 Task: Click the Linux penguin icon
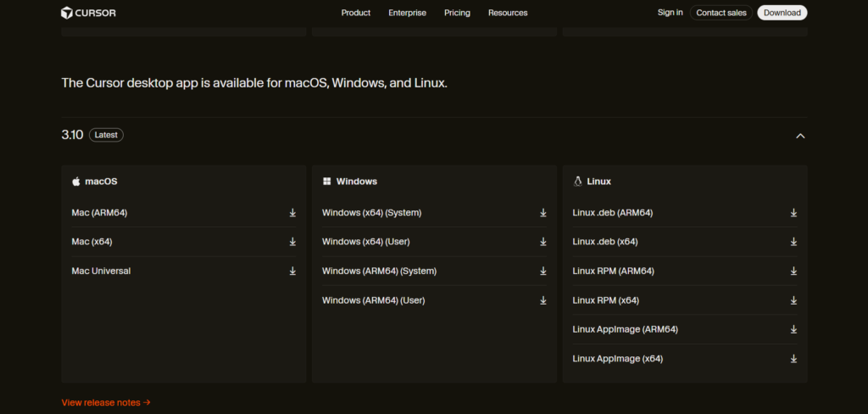click(x=577, y=182)
